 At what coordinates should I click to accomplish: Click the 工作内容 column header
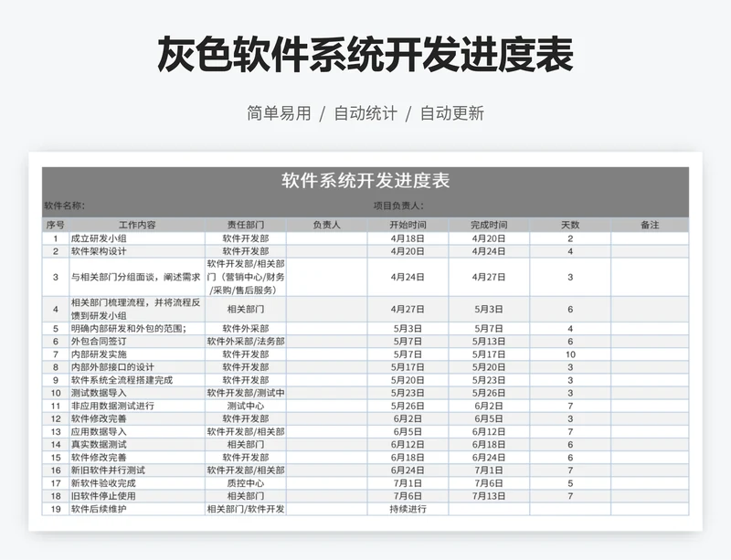click(137, 225)
